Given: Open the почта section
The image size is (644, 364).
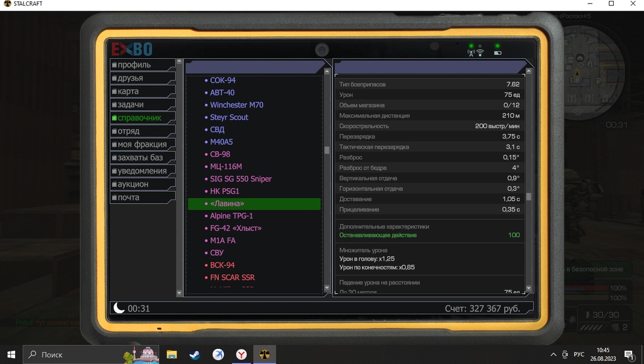Looking at the screenshot, I should coord(143,197).
